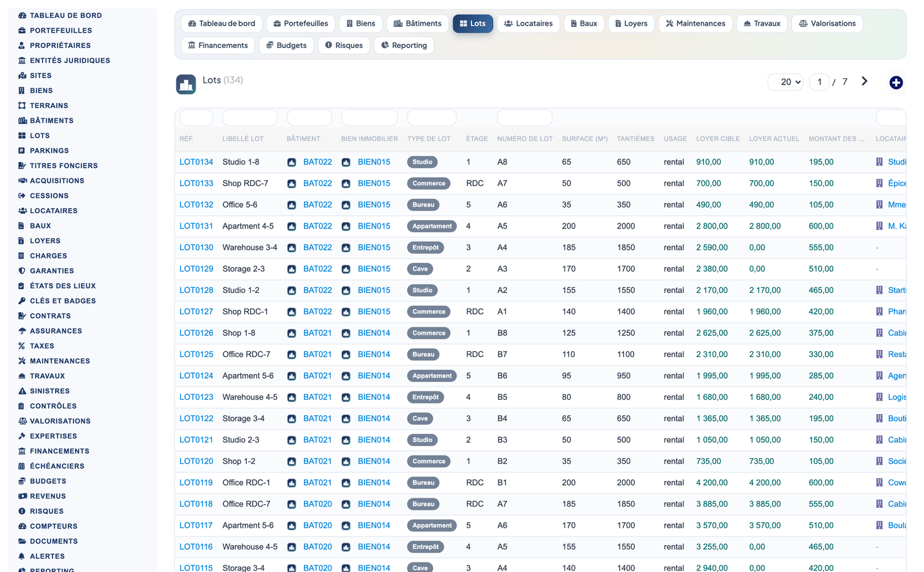Screen dimensions: 924x572
Task: Open États des lieux in sidebar
Action: (63, 286)
